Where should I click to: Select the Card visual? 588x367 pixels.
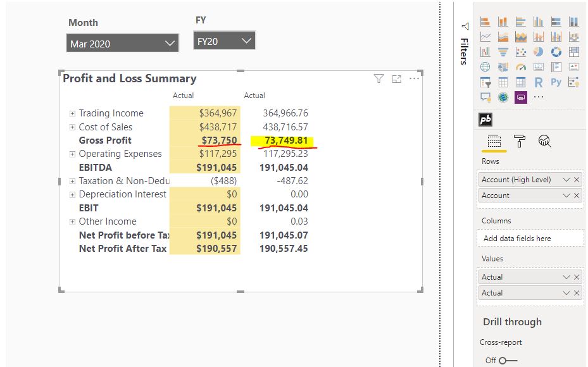[538, 66]
